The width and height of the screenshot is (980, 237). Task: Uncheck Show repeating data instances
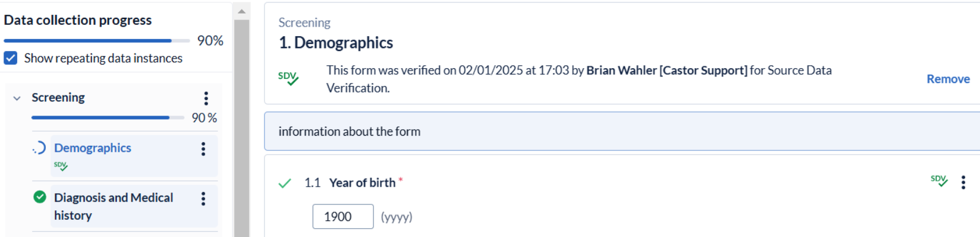click(11, 58)
